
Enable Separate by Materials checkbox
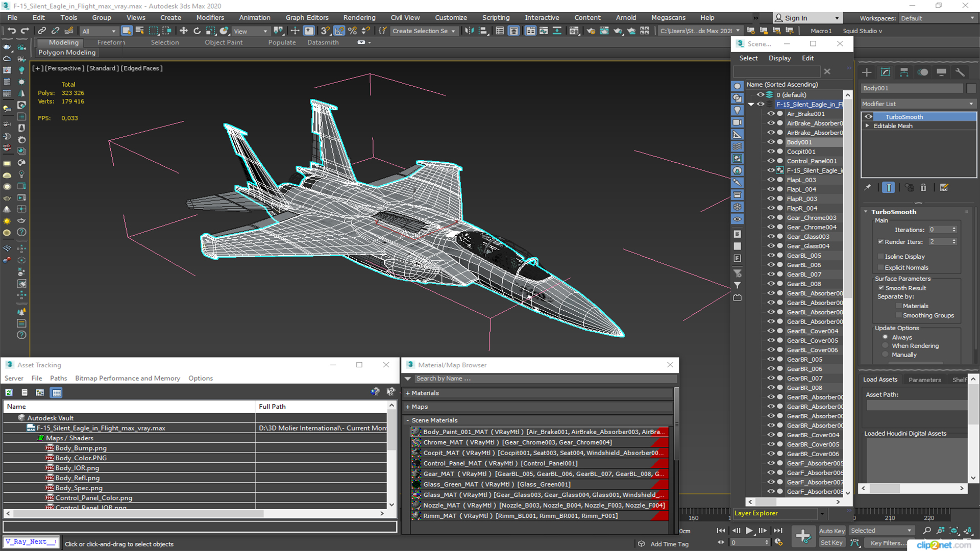coord(899,306)
